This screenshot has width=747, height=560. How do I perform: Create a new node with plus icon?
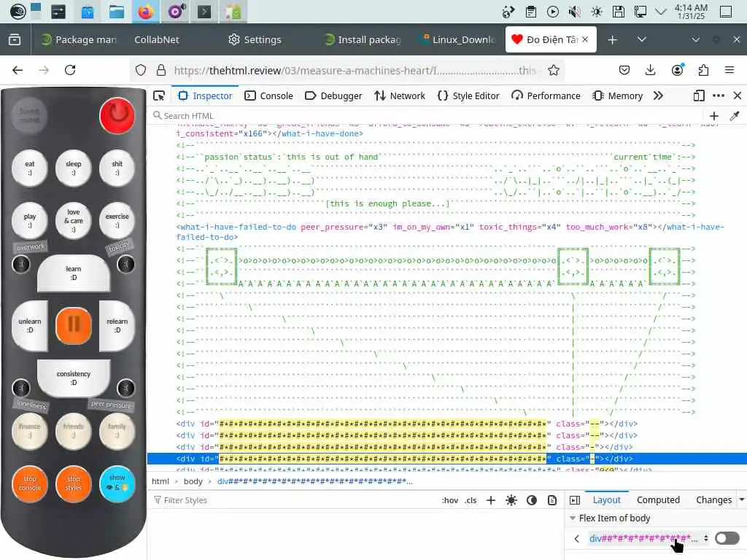pos(714,116)
